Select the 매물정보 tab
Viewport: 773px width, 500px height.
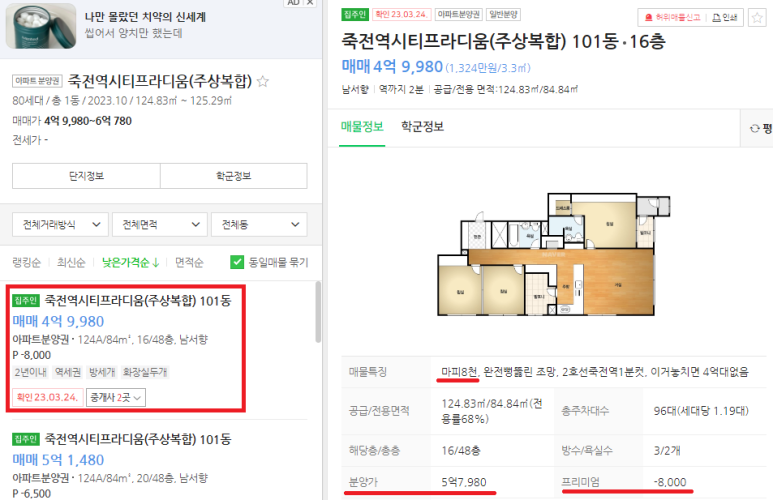[362, 127]
